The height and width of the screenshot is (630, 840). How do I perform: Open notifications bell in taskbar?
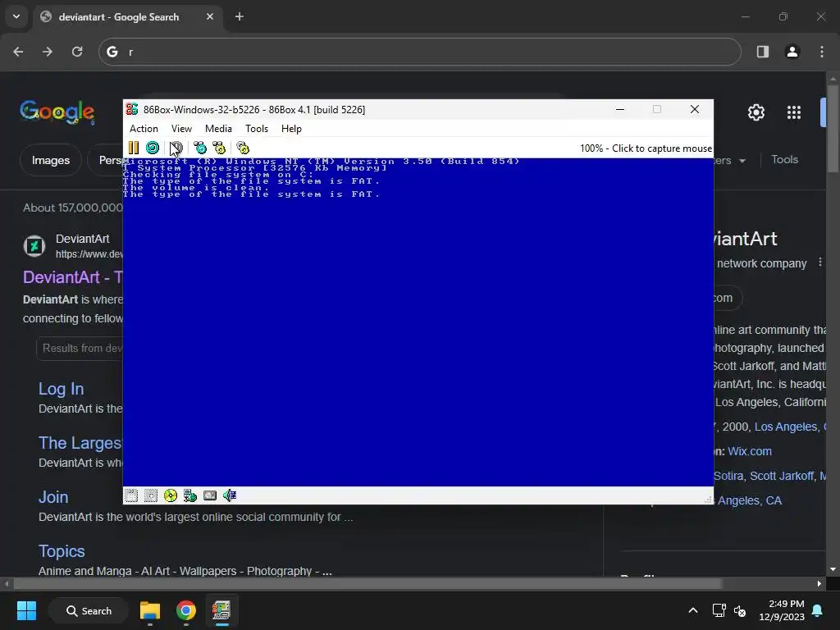point(818,610)
